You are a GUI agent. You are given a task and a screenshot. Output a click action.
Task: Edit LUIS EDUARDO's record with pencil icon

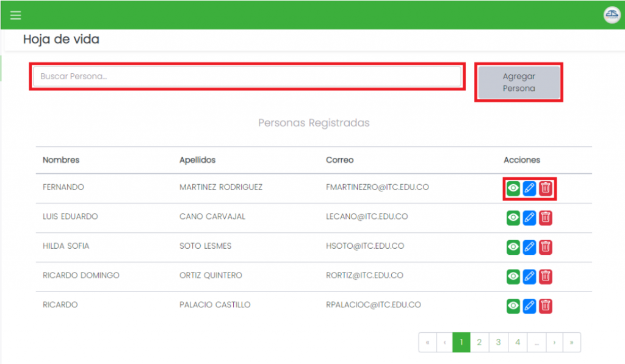click(530, 217)
